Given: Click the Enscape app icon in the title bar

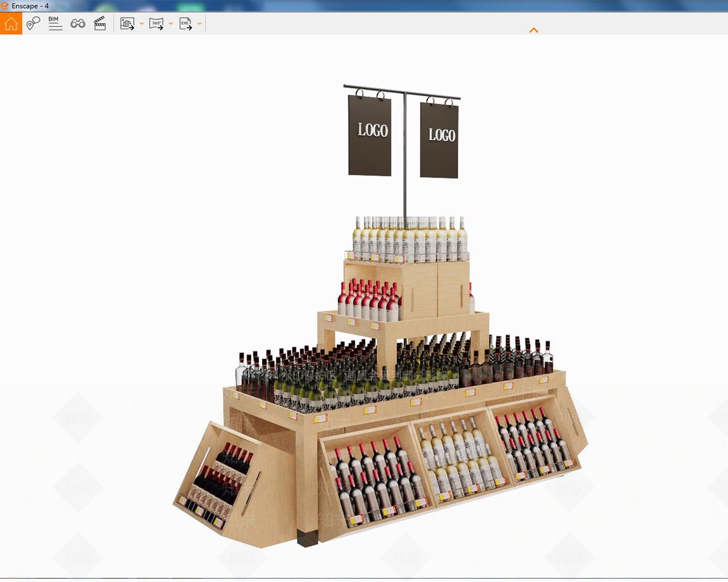Looking at the screenshot, I should point(5,6).
